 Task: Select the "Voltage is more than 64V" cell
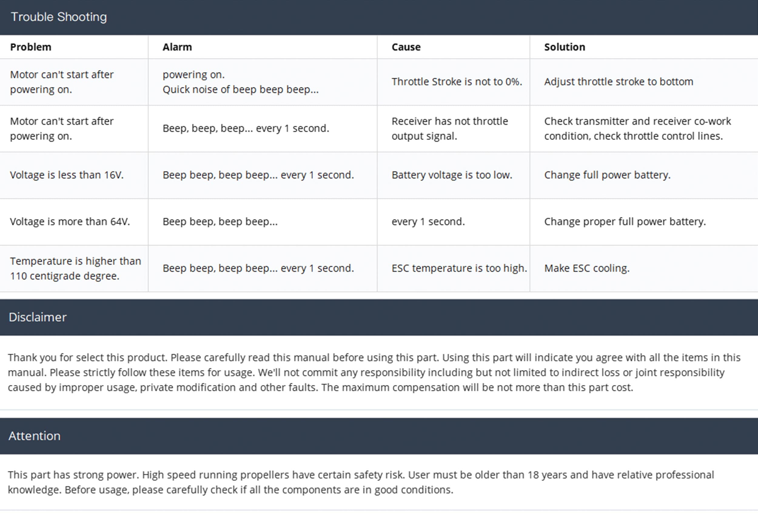(70, 222)
